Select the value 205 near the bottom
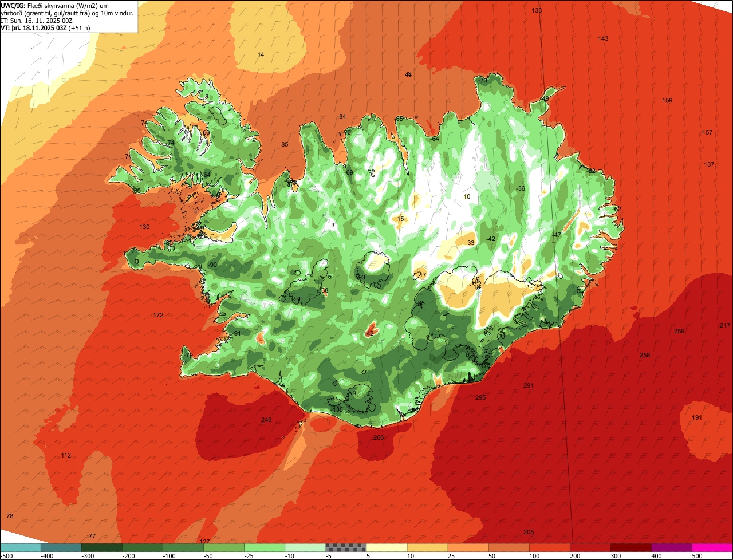Screen dimensions: 733x560 tap(529, 532)
